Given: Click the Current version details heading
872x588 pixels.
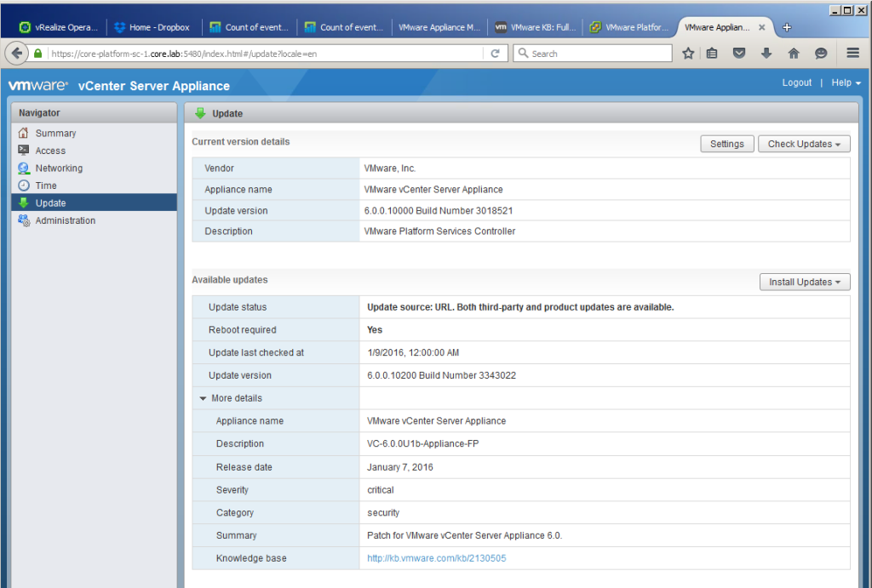Looking at the screenshot, I should [x=241, y=142].
